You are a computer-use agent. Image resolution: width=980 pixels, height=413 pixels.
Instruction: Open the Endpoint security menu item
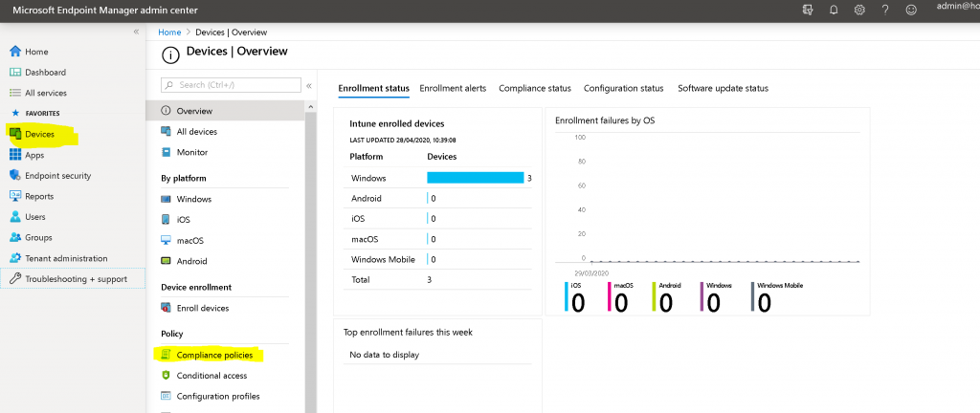pyautogui.click(x=58, y=175)
